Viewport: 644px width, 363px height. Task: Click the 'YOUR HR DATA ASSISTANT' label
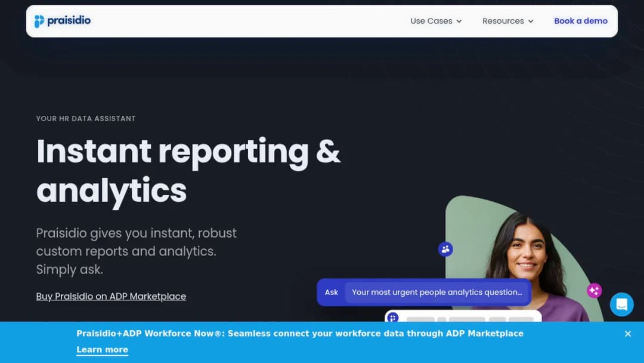click(86, 118)
